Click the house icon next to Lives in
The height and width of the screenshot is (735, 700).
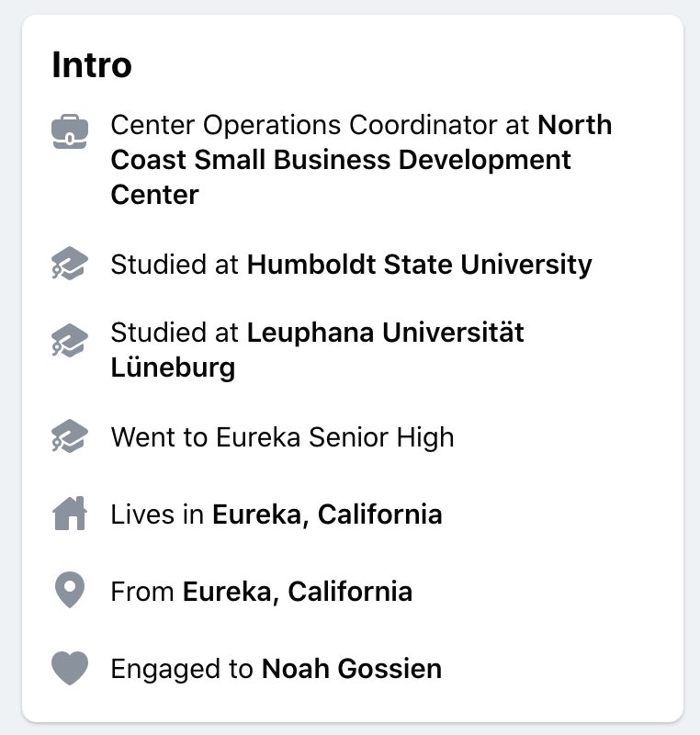point(70,514)
